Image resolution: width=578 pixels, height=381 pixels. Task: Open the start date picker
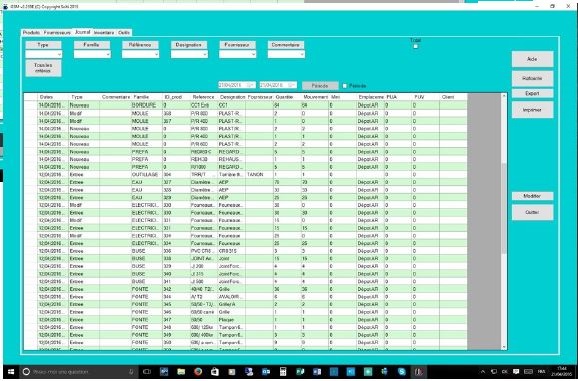250,85
